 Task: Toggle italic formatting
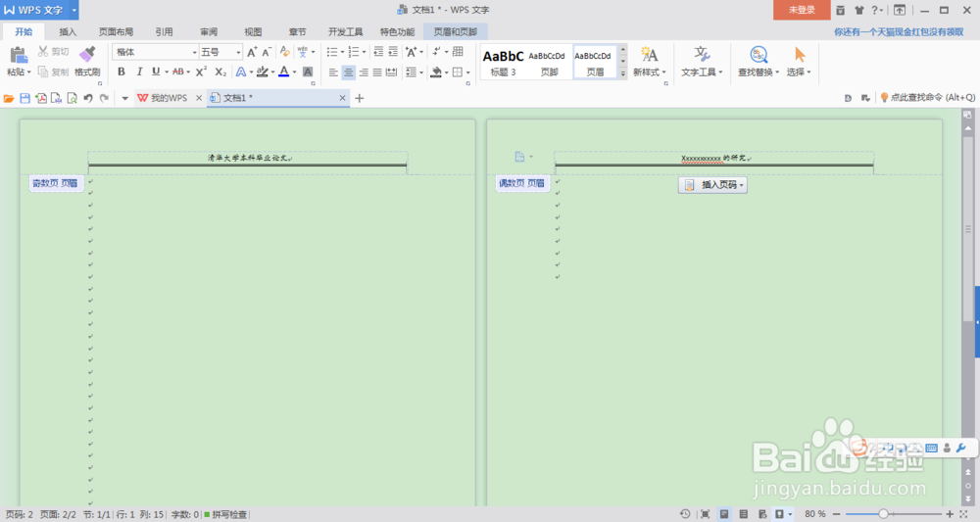click(139, 71)
